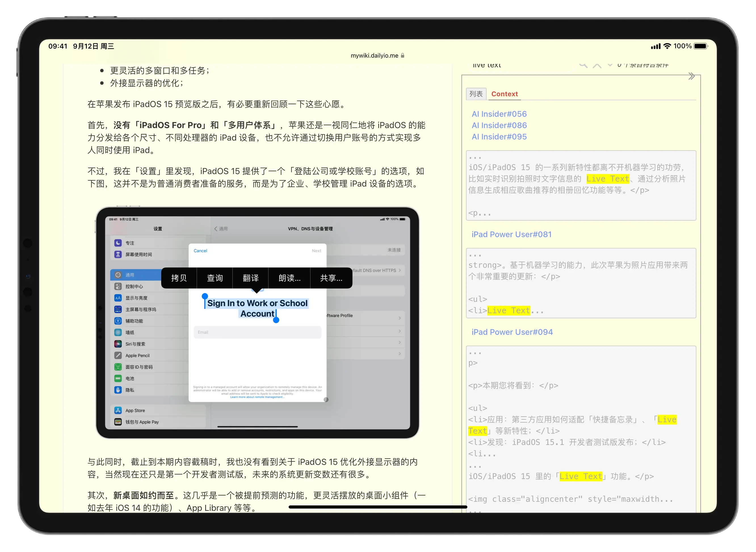The height and width of the screenshot is (552, 756).
Task: Tap the selection end handle after 'Account'
Action: tap(276, 320)
